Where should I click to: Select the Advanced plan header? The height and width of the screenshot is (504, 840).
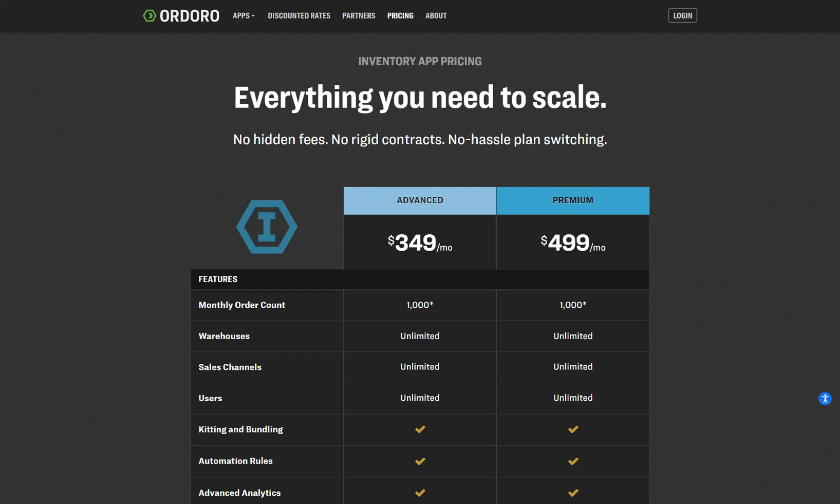420,200
